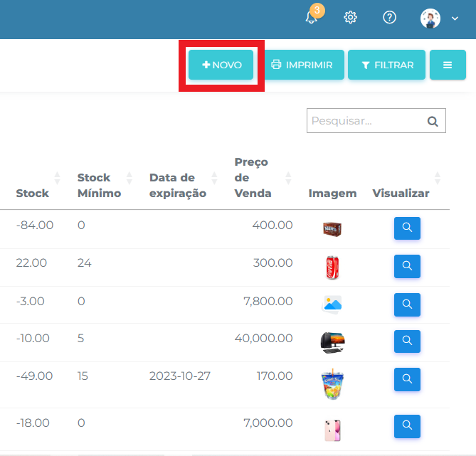
Task: View details of the 40,000.00 computer product
Action: point(407,341)
